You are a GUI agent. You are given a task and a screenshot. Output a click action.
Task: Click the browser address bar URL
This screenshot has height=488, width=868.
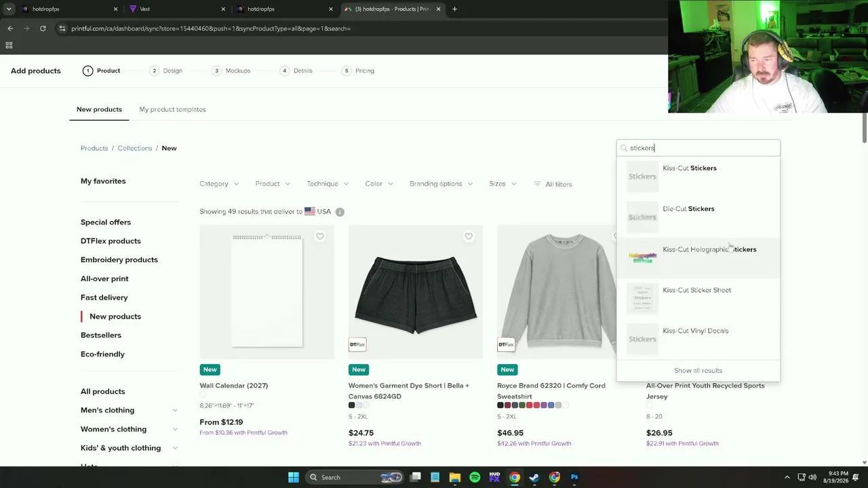click(211, 28)
